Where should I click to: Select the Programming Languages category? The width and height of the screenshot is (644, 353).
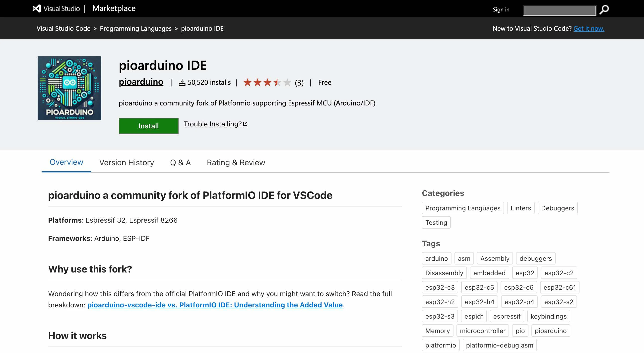click(463, 208)
